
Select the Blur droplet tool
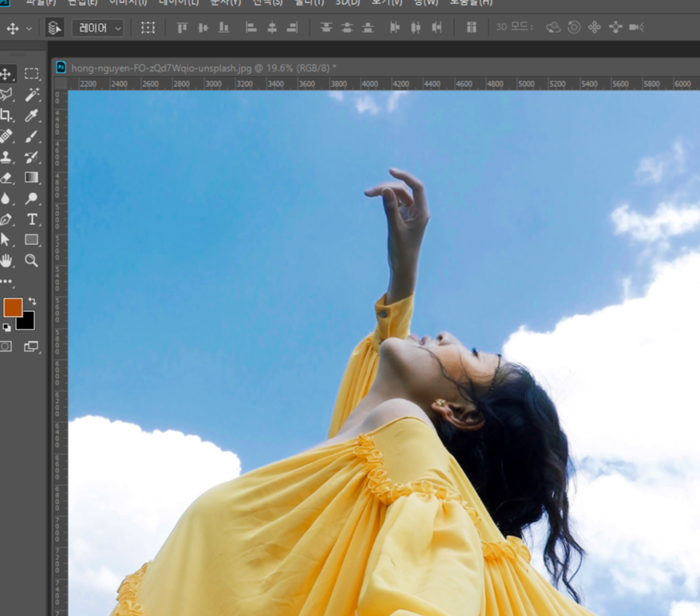6,198
